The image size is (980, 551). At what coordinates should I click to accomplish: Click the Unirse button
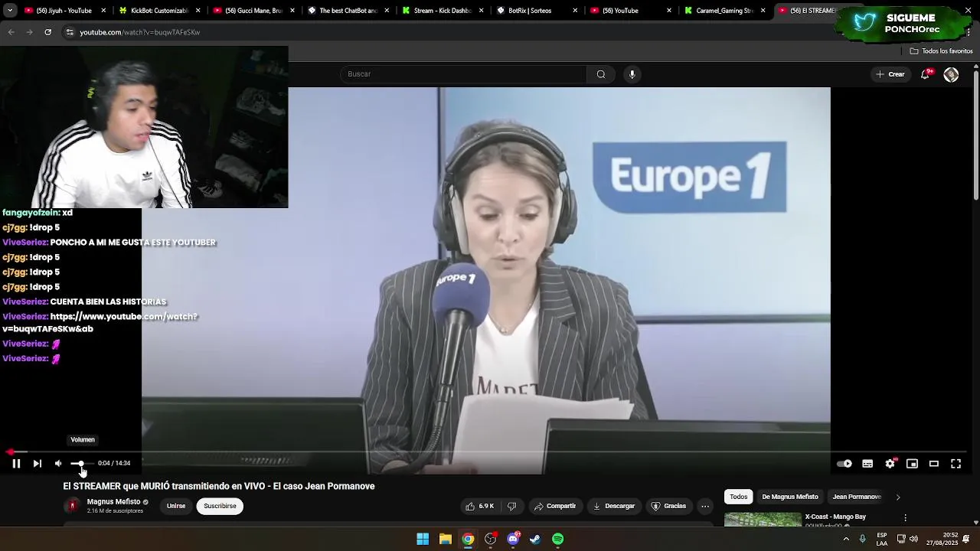point(176,506)
